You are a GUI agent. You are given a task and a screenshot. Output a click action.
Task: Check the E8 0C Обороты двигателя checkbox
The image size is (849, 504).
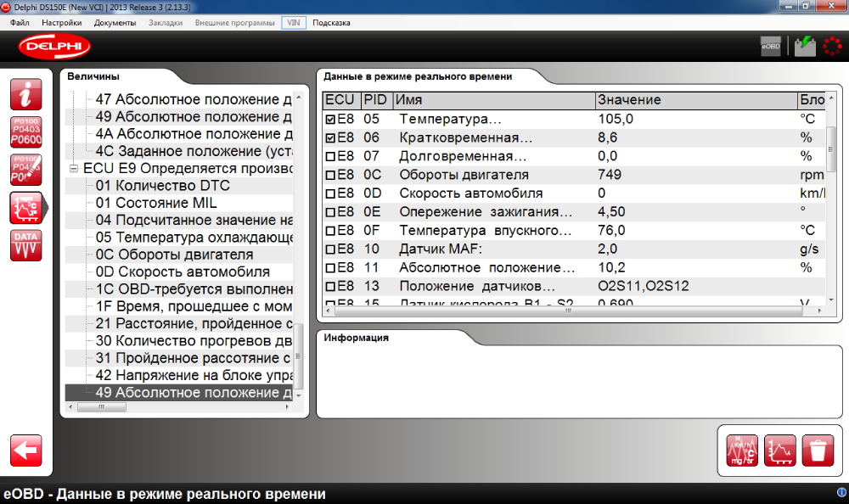click(x=330, y=176)
